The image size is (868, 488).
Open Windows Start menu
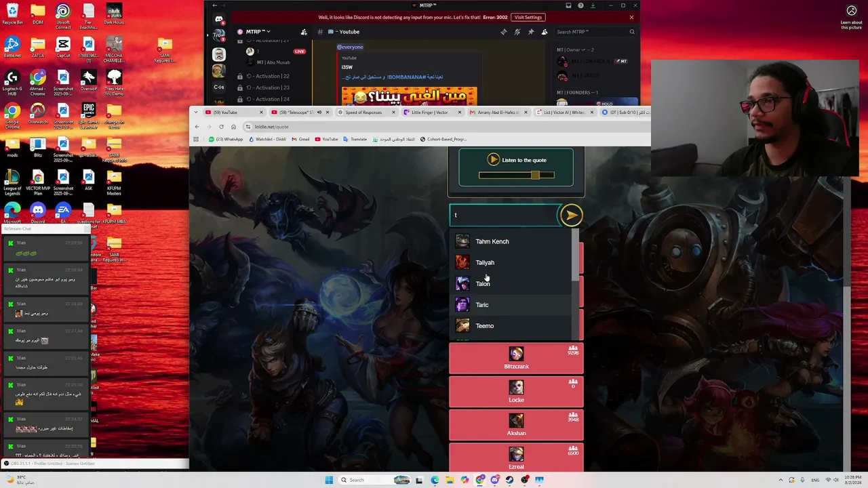pyautogui.click(x=329, y=480)
